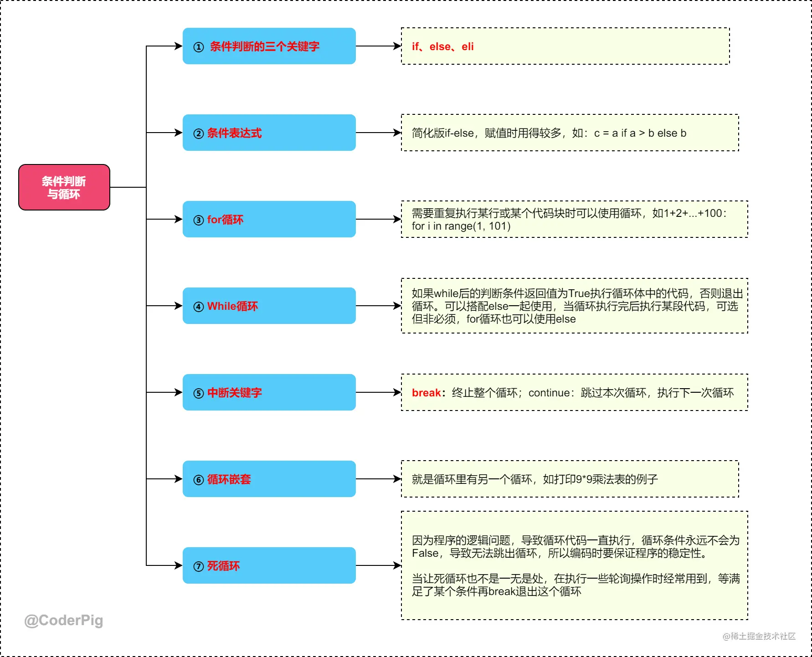Click the circled number ① icon

click(199, 47)
